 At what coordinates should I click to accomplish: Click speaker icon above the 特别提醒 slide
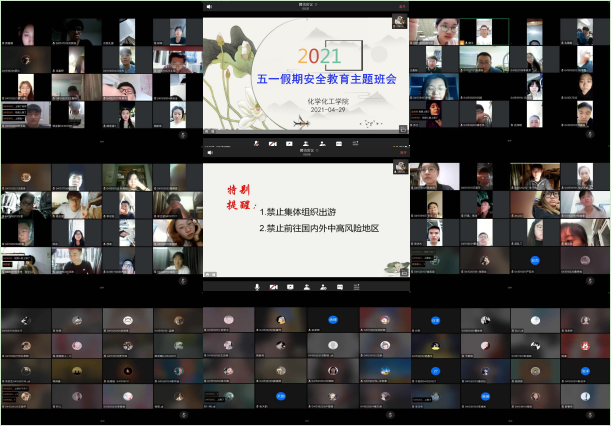209,150
